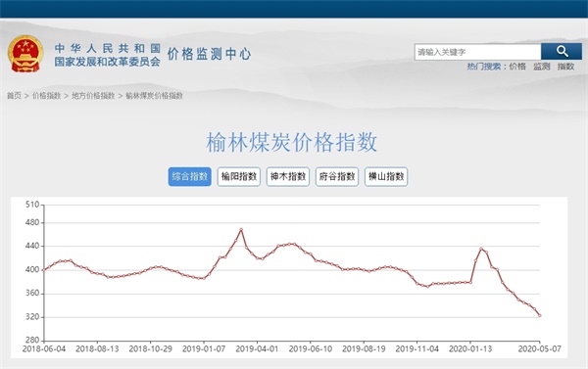Image resolution: width=588 pixels, height=369 pixels.
Task: Click 价格监测中心 site title
Action: [209, 54]
